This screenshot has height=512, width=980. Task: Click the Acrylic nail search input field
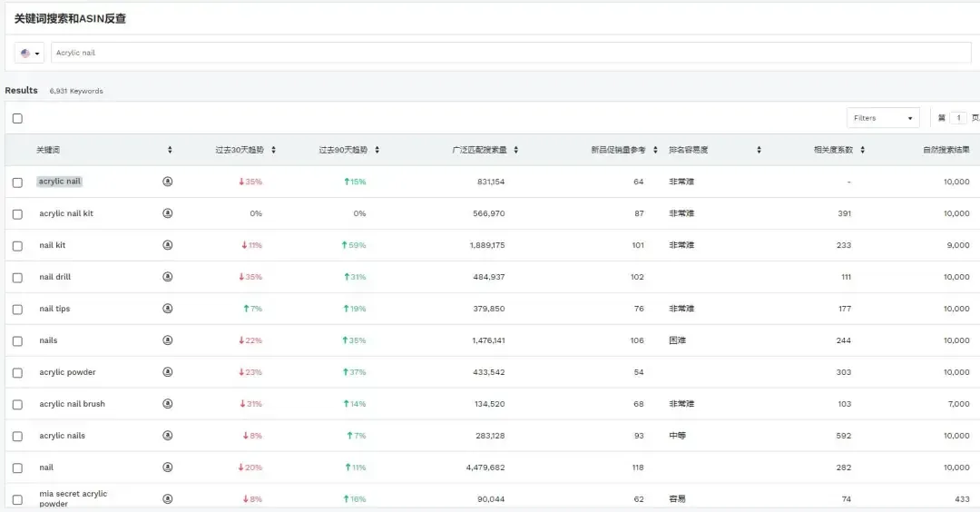click(x=511, y=53)
